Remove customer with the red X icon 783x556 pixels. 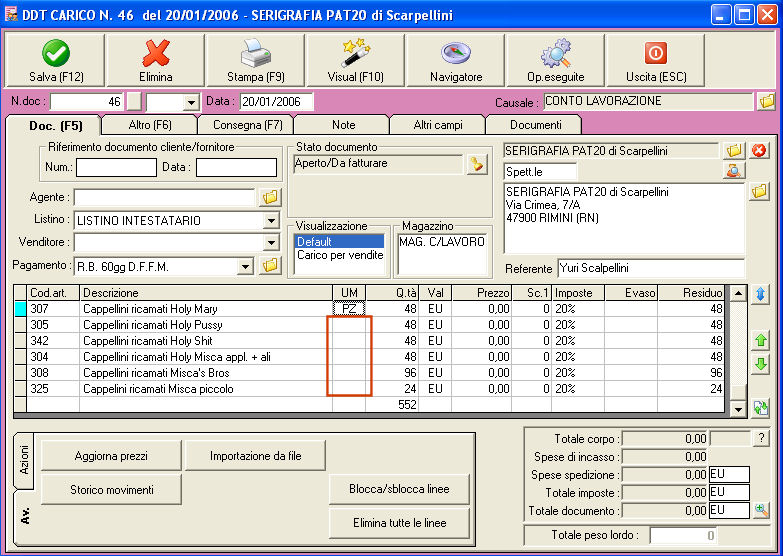759,150
